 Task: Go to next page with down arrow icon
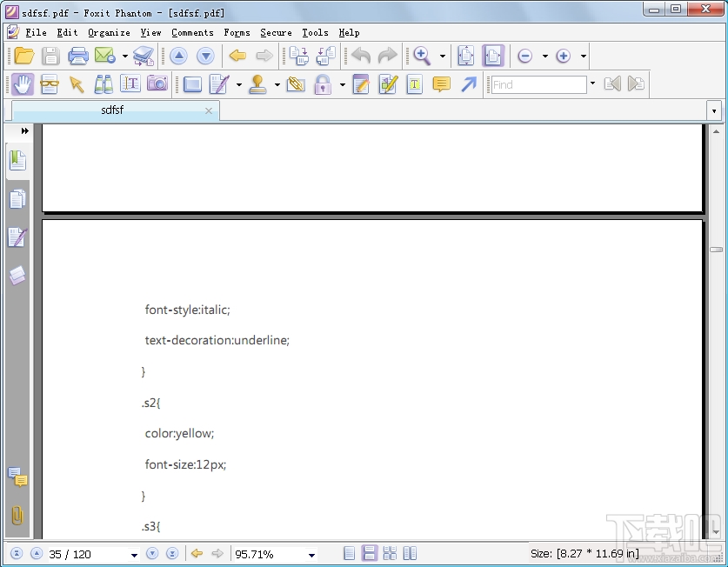click(x=205, y=57)
